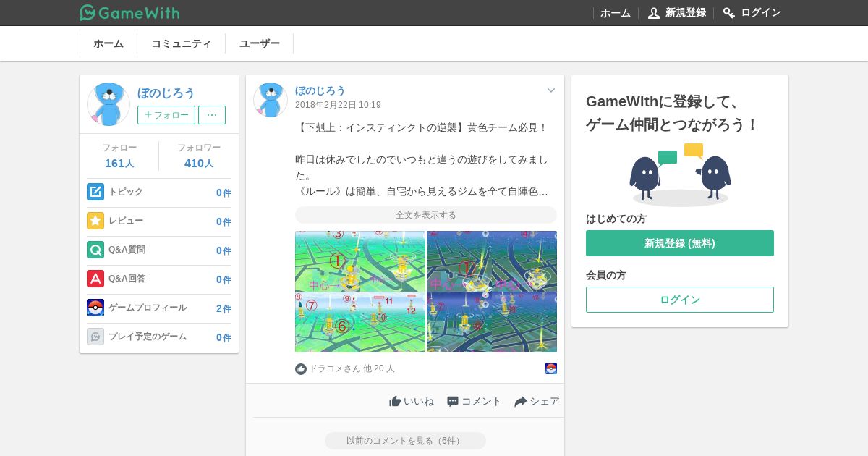Screen dimensions: 868x456
Task: Click the GameWith logo
Action: (x=129, y=12)
